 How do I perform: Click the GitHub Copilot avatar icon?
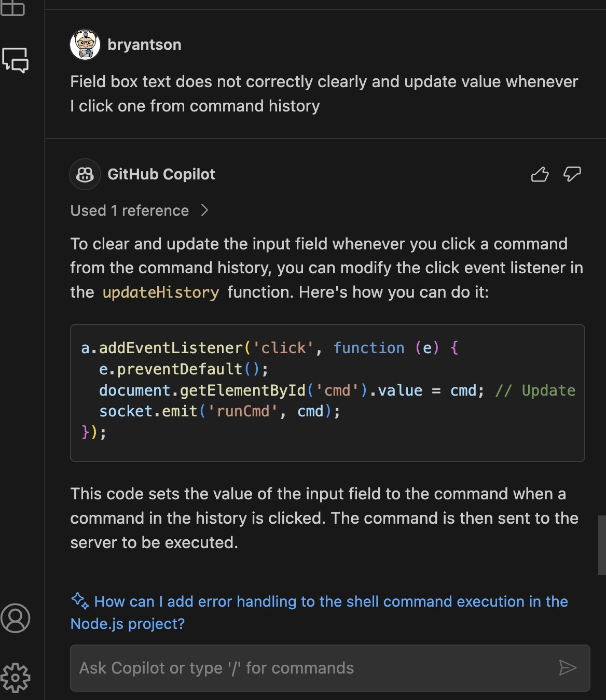click(x=85, y=174)
